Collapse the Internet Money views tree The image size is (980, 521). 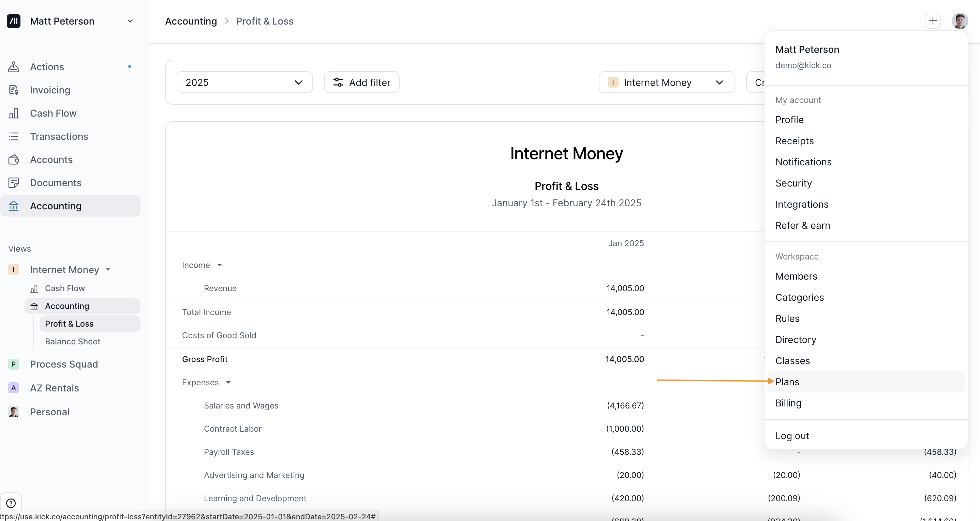[108, 270]
